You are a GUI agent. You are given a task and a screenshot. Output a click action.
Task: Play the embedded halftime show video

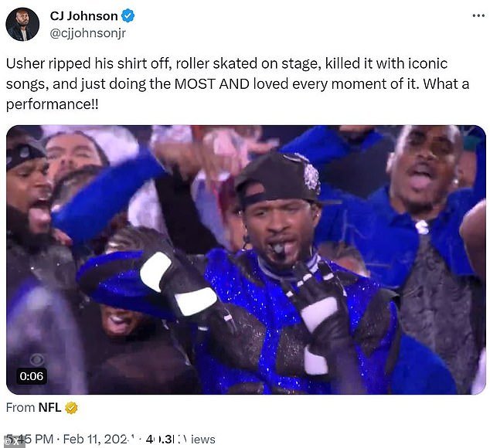pos(246,260)
